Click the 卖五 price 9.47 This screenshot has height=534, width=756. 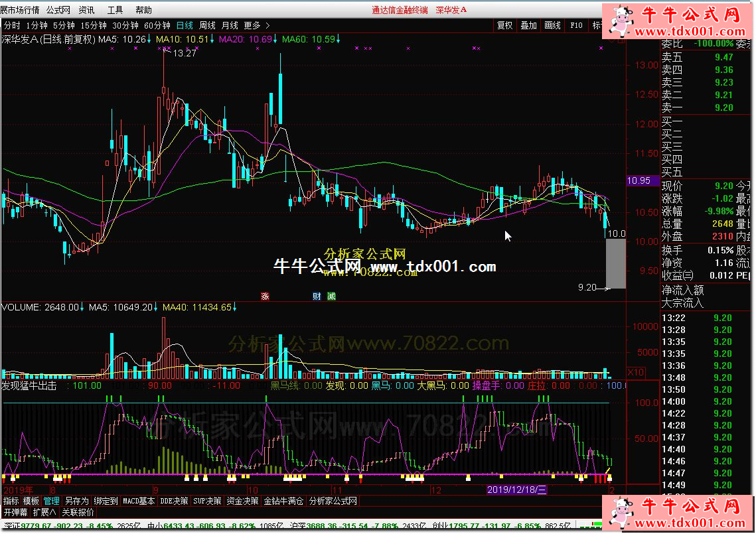pyautogui.click(x=723, y=57)
